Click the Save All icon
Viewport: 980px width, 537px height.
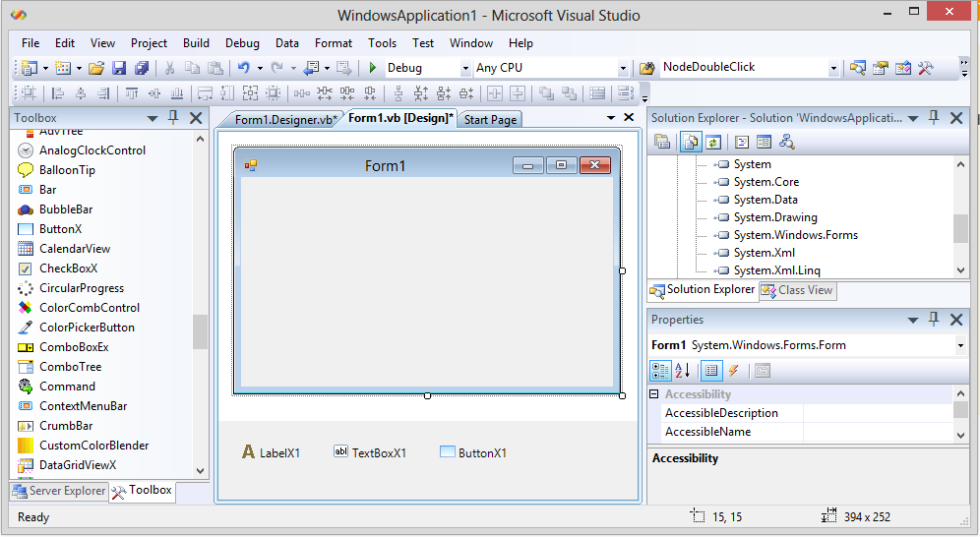point(142,68)
